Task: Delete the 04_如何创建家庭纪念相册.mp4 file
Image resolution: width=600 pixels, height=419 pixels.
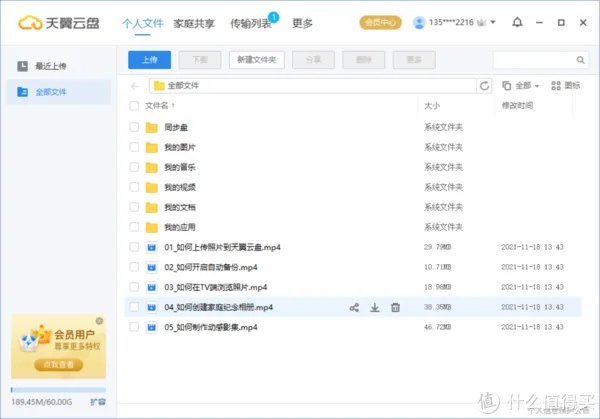Action: [395, 307]
